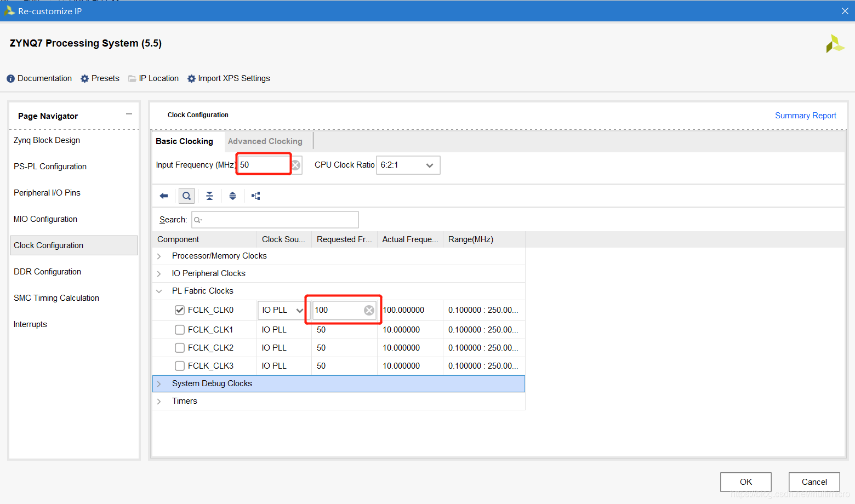Screen dimensions: 855x504
Task: Click the OK button
Action: 746,482
